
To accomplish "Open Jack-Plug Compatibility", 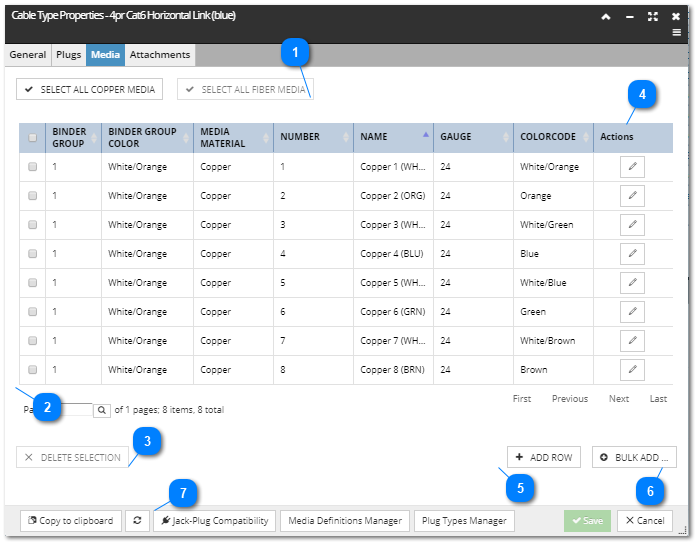I will click(x=215, y=521).
